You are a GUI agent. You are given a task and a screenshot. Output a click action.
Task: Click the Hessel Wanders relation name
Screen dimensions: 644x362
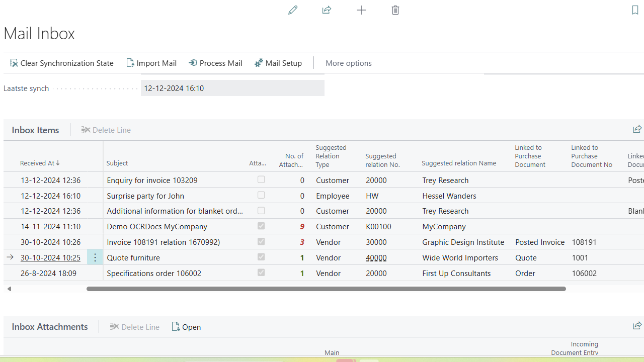tap(449, 196)
